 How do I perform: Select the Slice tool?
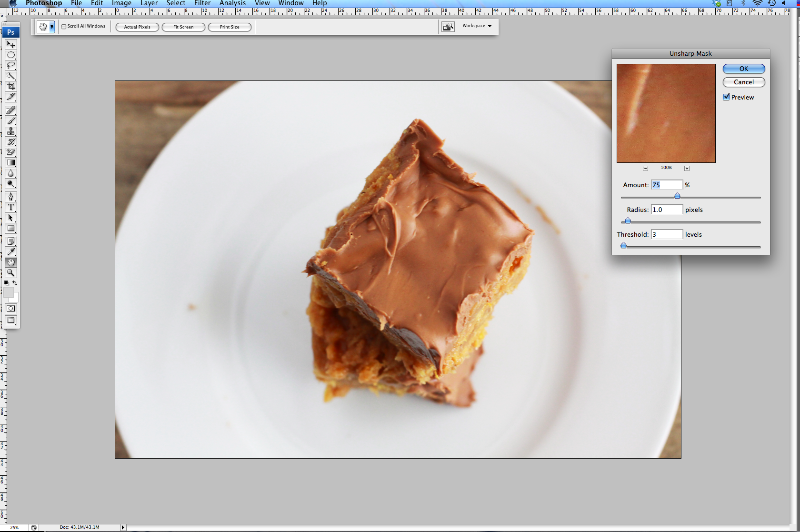tap(11, 97)
